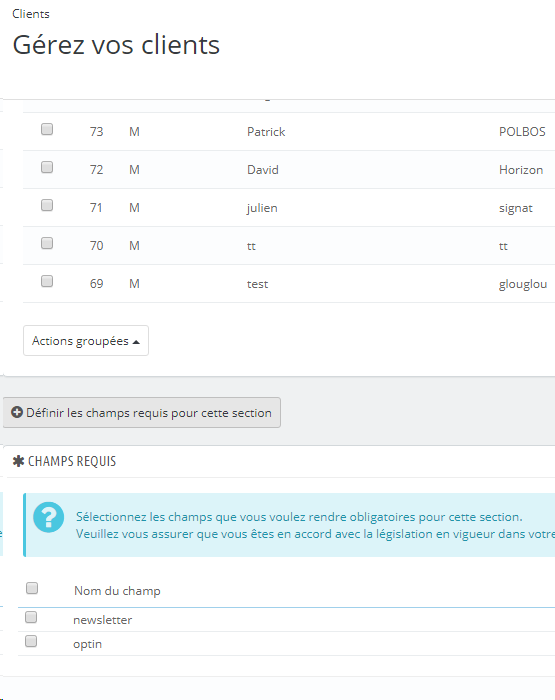Screen dimensions: 555x700
Task: Click the Gérez vos clients page title
Action: (x=116, y=45)
